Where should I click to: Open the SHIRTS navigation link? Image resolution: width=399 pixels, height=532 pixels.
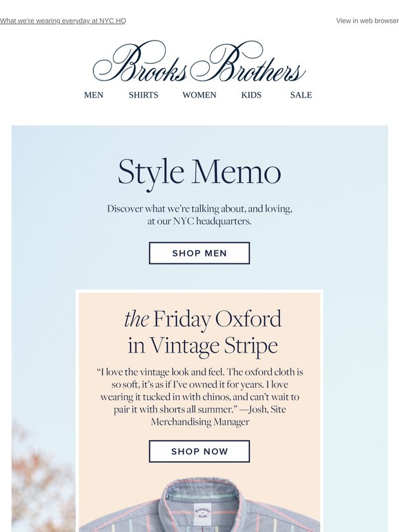click(x=143, y=95)
